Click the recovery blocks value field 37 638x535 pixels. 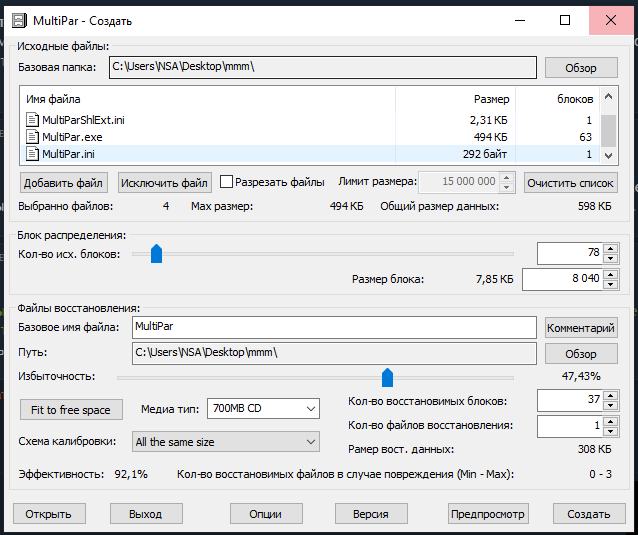[x=570, y=400]
